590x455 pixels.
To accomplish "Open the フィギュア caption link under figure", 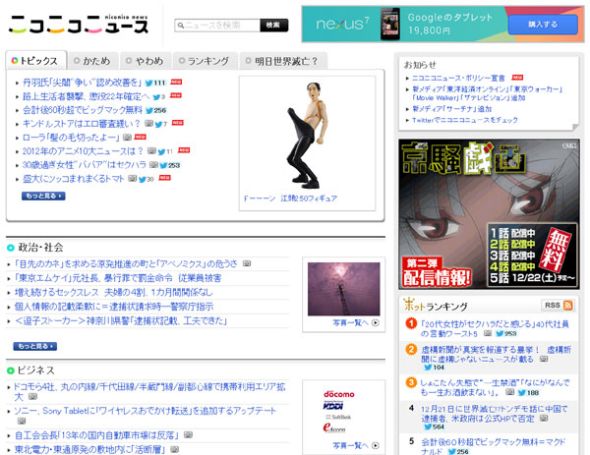I will (x=290, y=198).
